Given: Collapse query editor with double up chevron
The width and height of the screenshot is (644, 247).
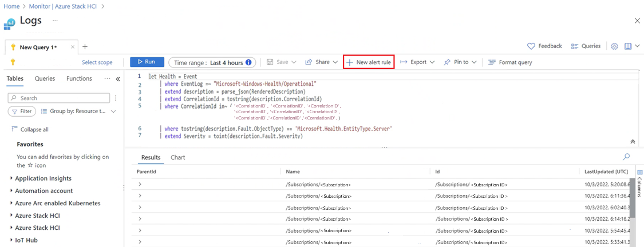Looking at the screenshot, I should (633, 142).
